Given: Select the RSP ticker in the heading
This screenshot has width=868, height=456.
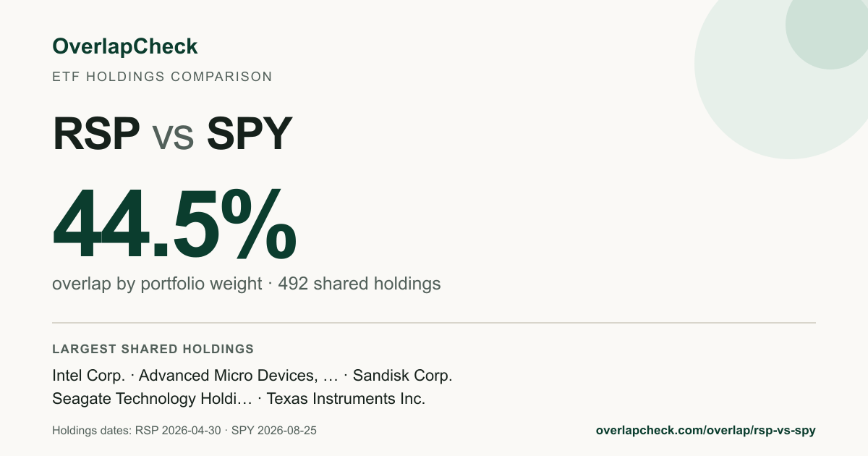Looking at the screenshot, I should coord(96,134).
